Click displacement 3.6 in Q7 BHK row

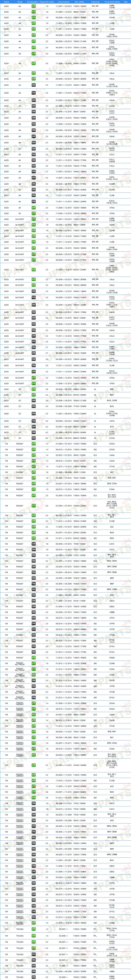pos(47,389)
